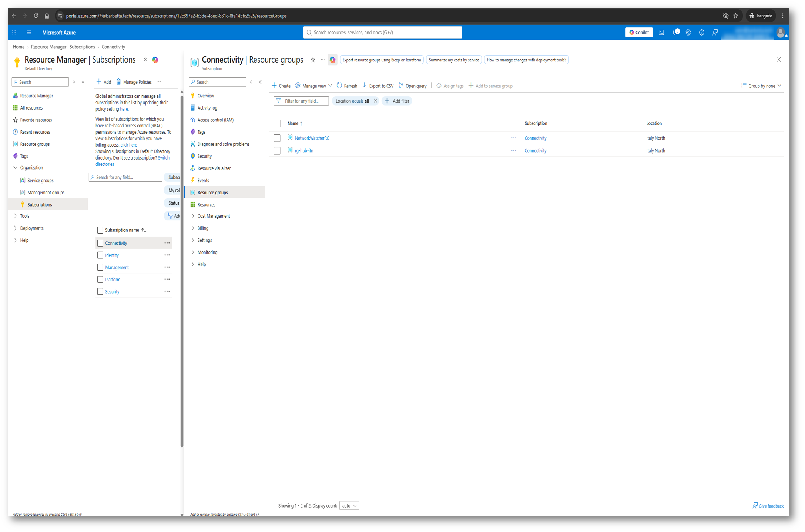The height and width of the screenshot is (532, 805).
Task: Launch Cloud Shell from the top bar
Action: pos(661,33)
